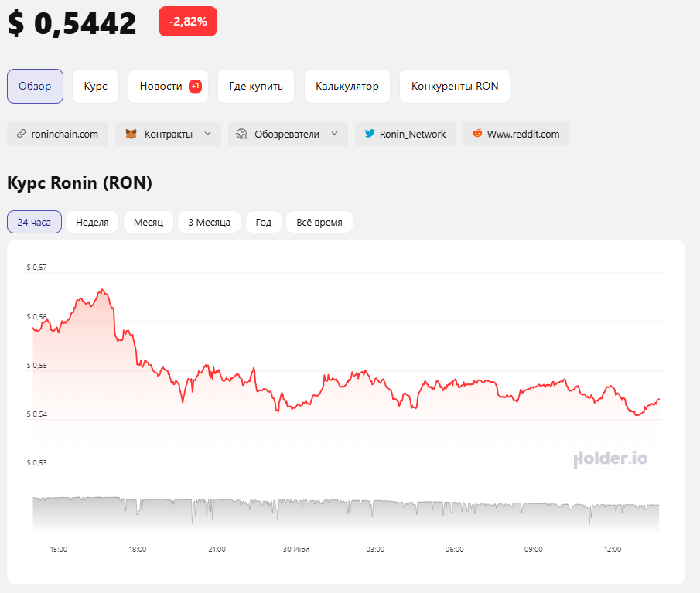
Task: Click the 30 Июл date label
Action: point(296,549)
